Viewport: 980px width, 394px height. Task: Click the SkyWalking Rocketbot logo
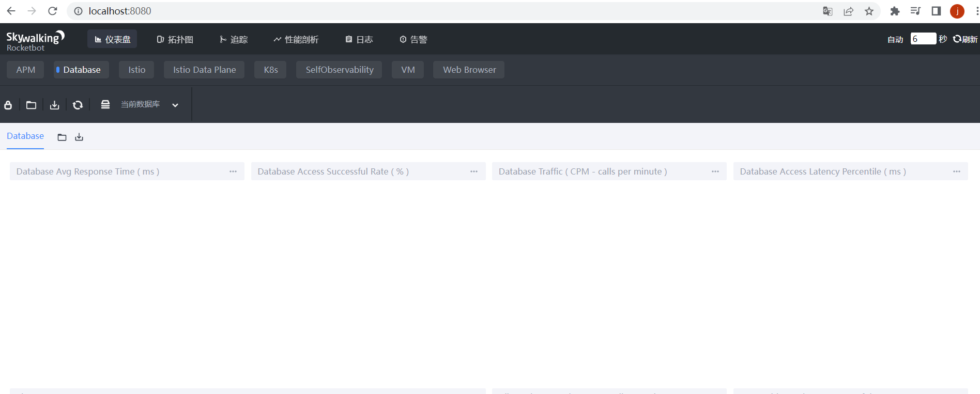[x=35, y=41]
